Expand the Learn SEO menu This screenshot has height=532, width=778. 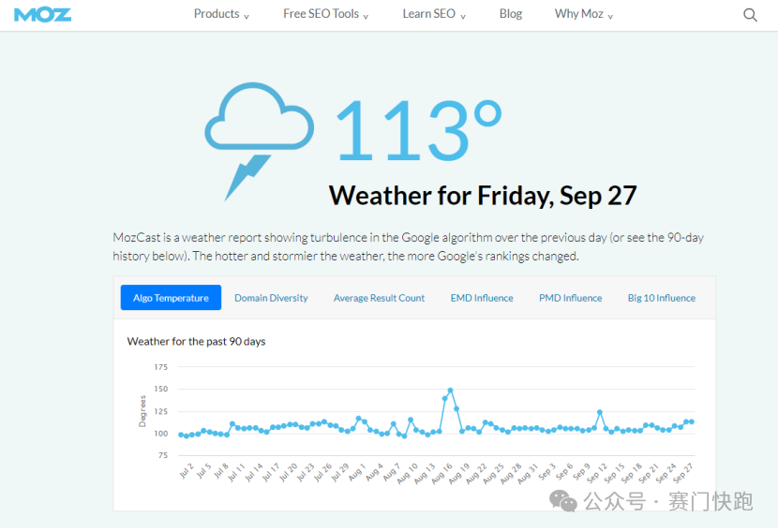pos(433,14)
